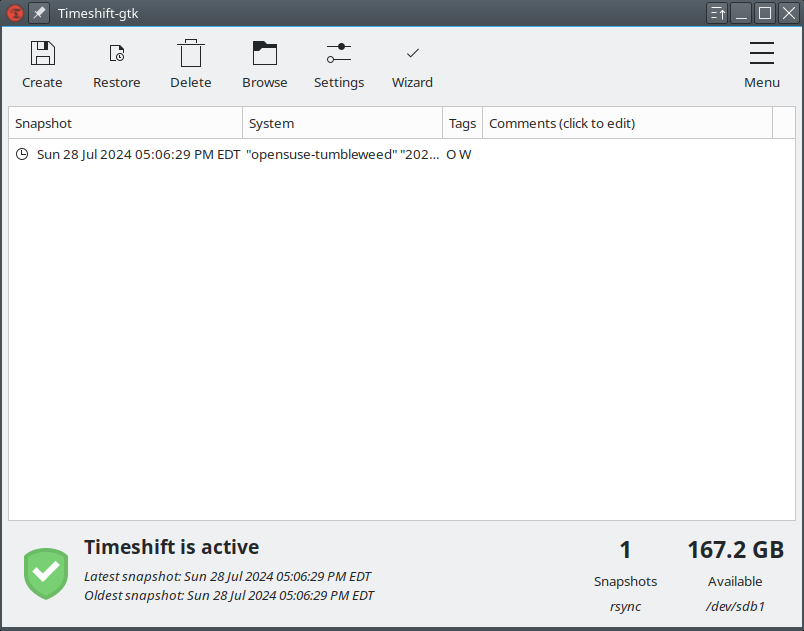Viewport: 804px width, 631px height.
Task: Minimize the Timeshift window
Action: [x=741, y=13]
